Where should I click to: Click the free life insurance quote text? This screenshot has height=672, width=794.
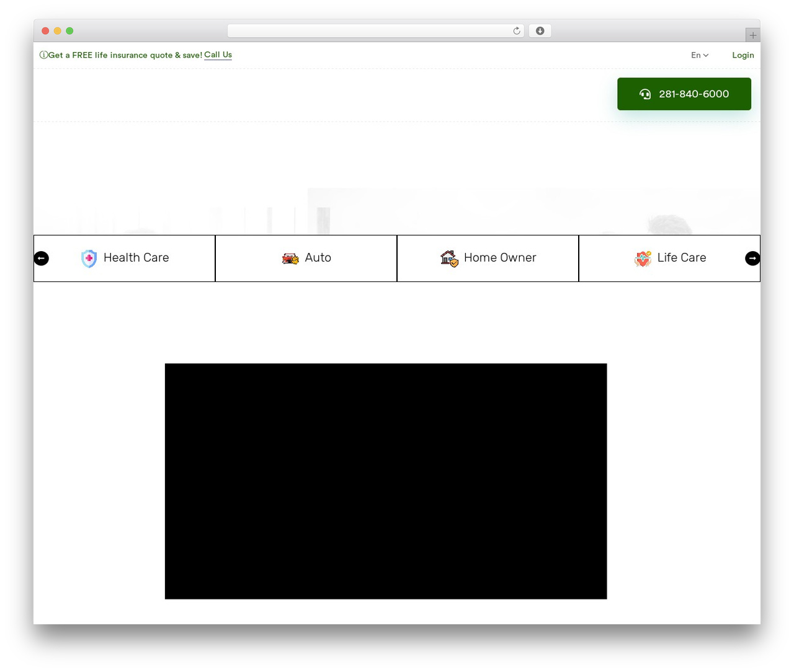[x=125, y=55]
